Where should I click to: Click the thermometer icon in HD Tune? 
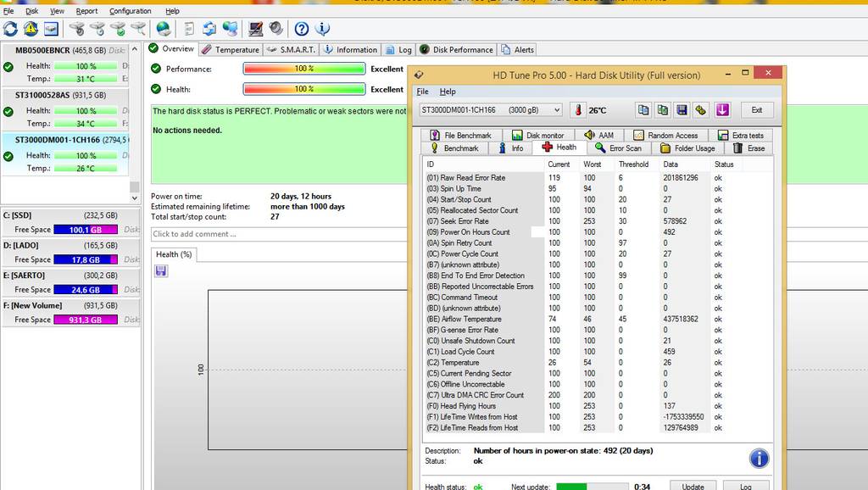click(577, 110)
